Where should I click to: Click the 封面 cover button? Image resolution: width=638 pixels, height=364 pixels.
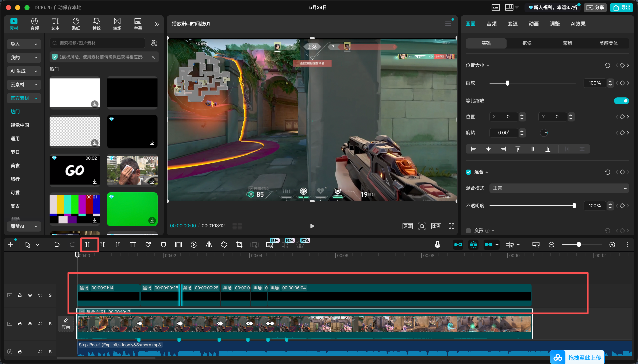66,324
